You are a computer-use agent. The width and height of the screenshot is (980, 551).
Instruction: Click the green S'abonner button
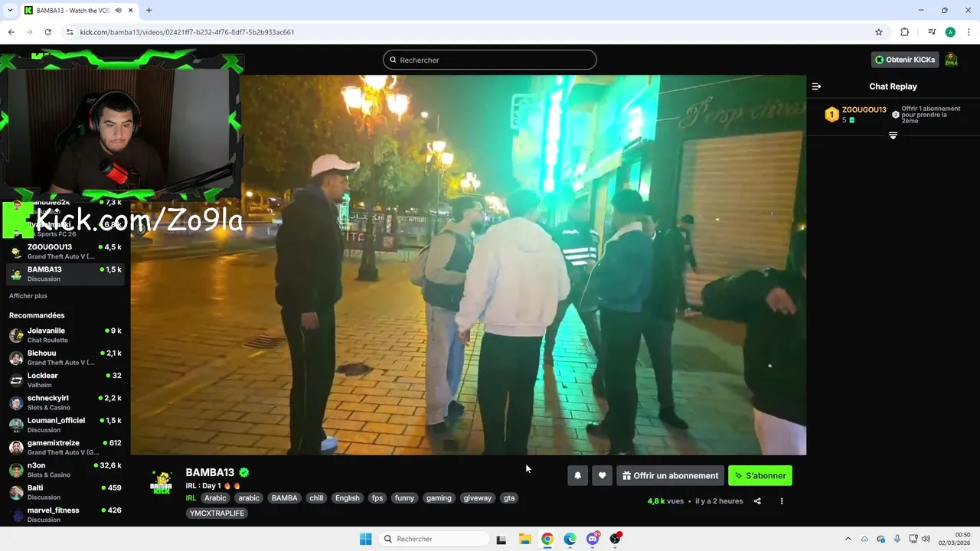tap(760, 476)
